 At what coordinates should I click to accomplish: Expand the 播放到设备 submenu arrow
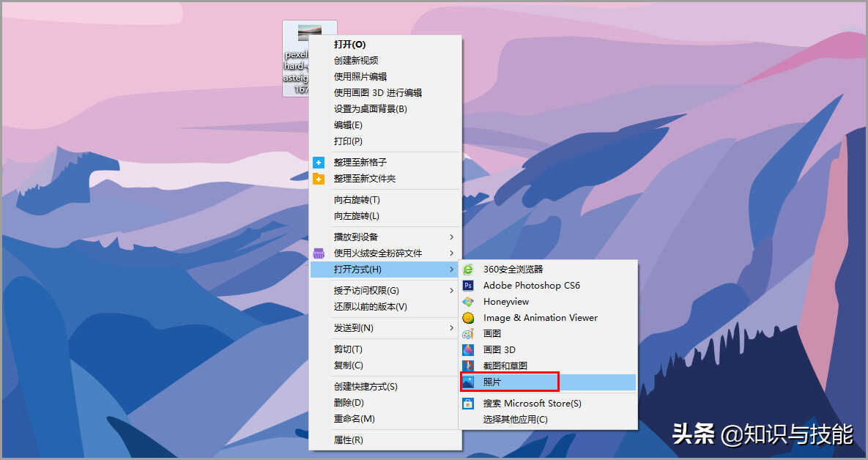pyautogui.click(x=452, y=237)
